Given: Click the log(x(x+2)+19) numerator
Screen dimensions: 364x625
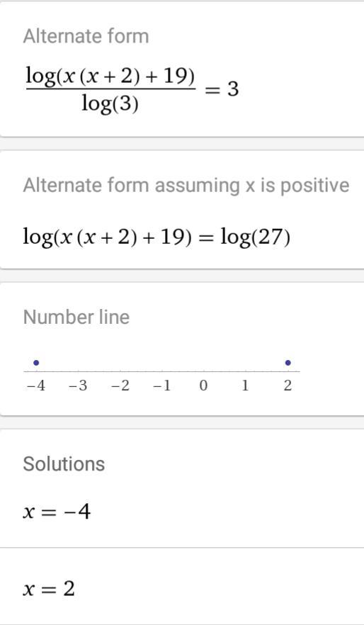Looking at the screenshot, I should click(110, 77).
